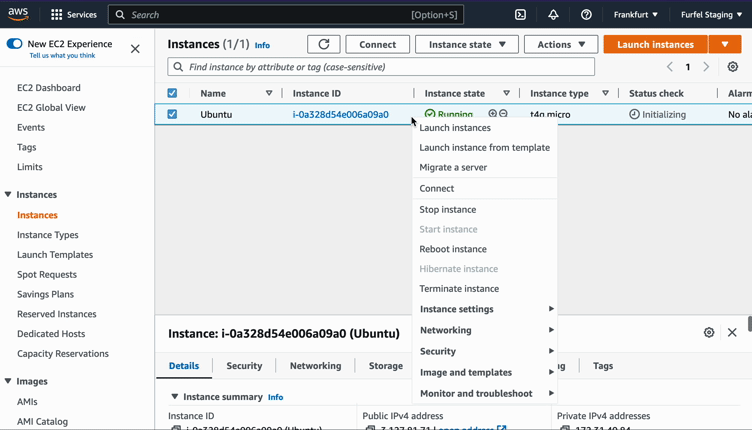Screen dimensions: 752x430
Task: Uncheck the Ubuntu instance checkbox
Action: click(172, 114)
